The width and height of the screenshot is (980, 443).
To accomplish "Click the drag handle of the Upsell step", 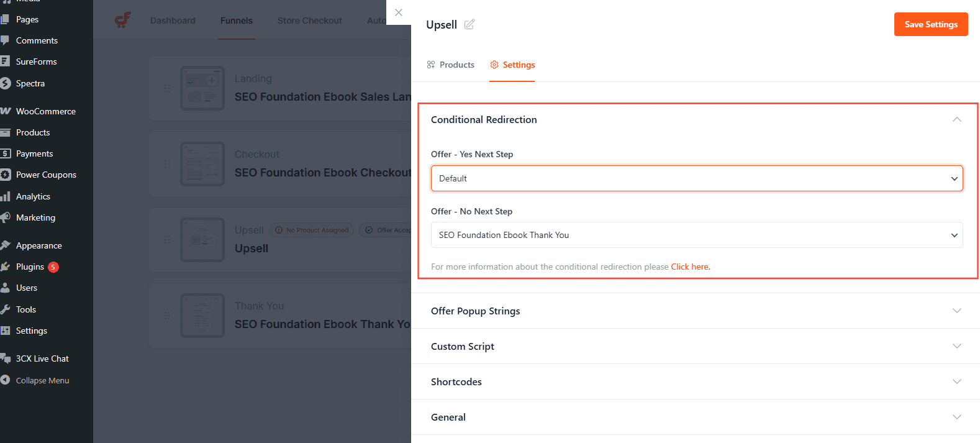I will click(x=167, y=240).
